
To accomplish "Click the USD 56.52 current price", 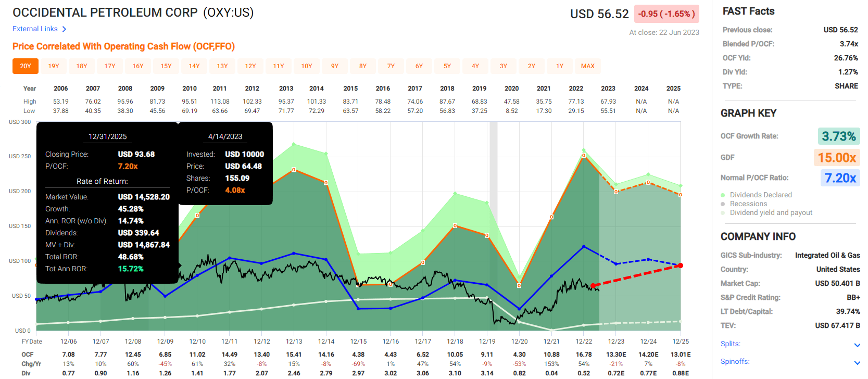I will pos(599,14).
